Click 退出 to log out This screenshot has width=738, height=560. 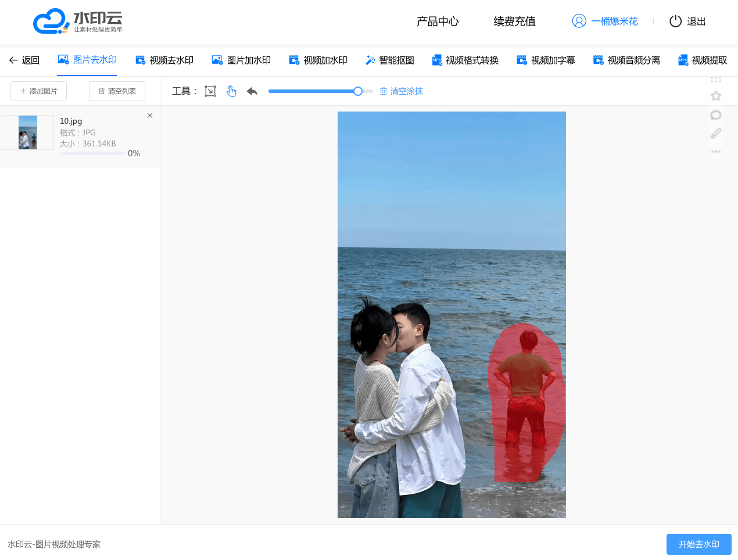696,21
